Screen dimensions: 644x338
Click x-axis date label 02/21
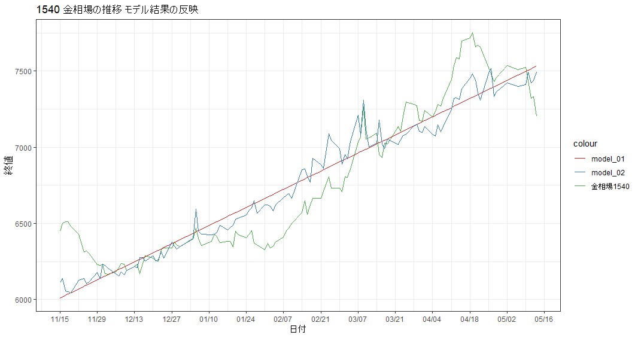(x=320, y=319)
